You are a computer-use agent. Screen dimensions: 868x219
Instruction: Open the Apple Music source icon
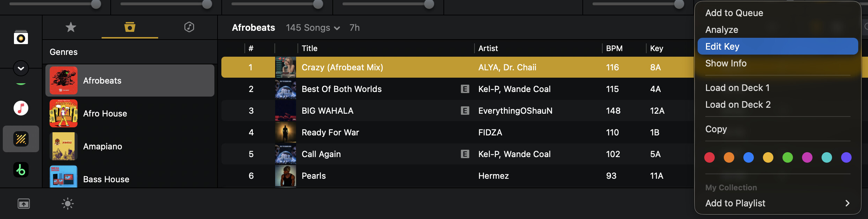(x=21, y=108)
